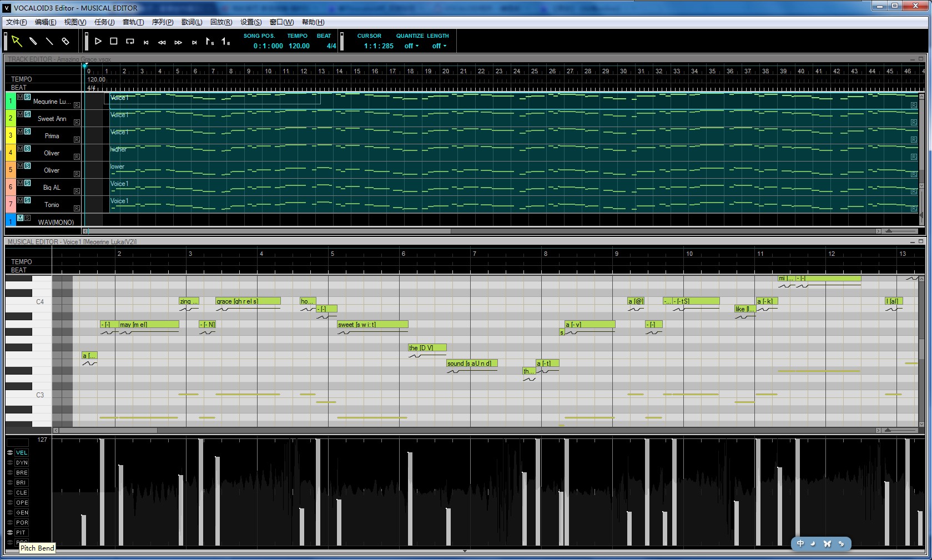Solo the Sweet Ann track
The width and height of the screenshot is (932, 560).
[x=27, y=114]
